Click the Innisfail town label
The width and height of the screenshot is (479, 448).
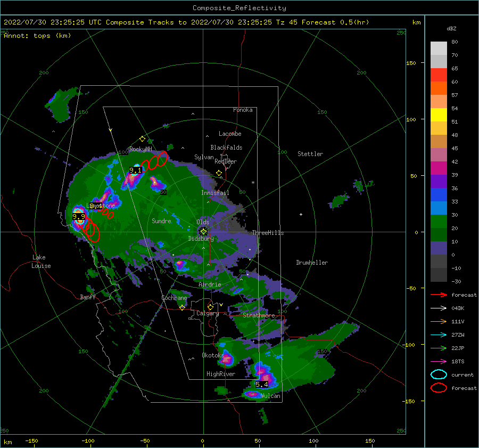tap(215, 193)
